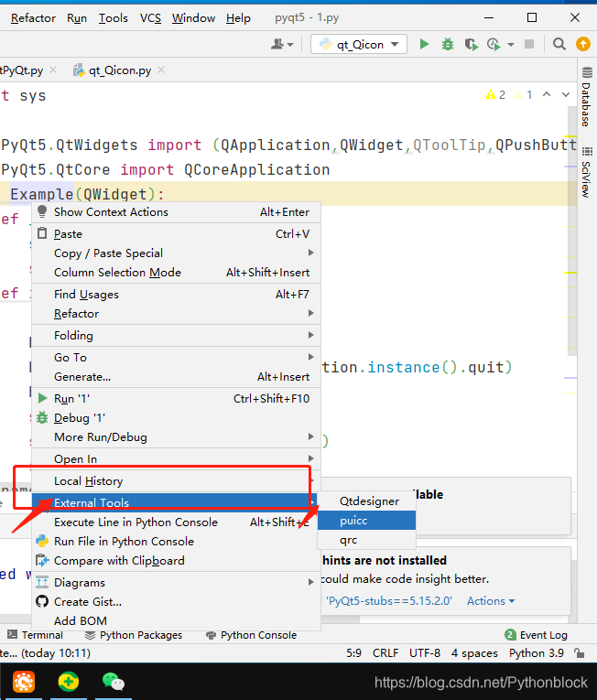This screenshot has width=597, height=700.
Task: Click QCoreApplication in the import line
Action: click(257, 169)
